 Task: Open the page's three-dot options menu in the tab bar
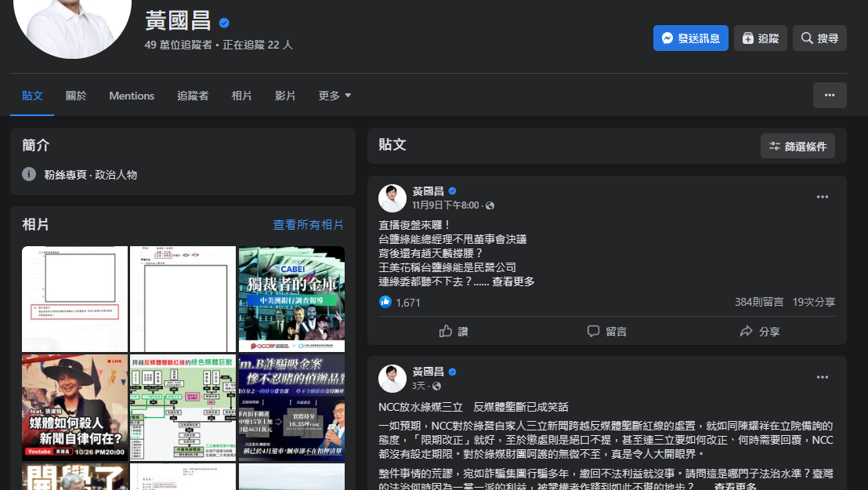[830, 96]
